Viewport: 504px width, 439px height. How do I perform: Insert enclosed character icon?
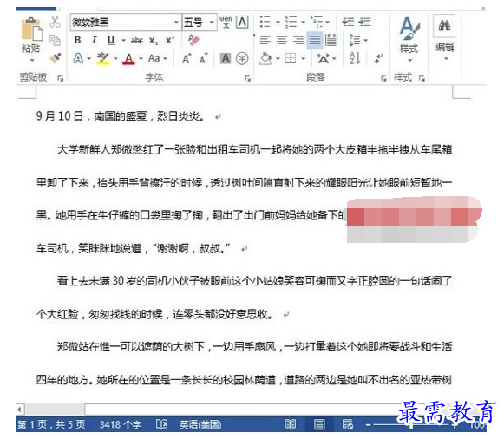point(242,58)
